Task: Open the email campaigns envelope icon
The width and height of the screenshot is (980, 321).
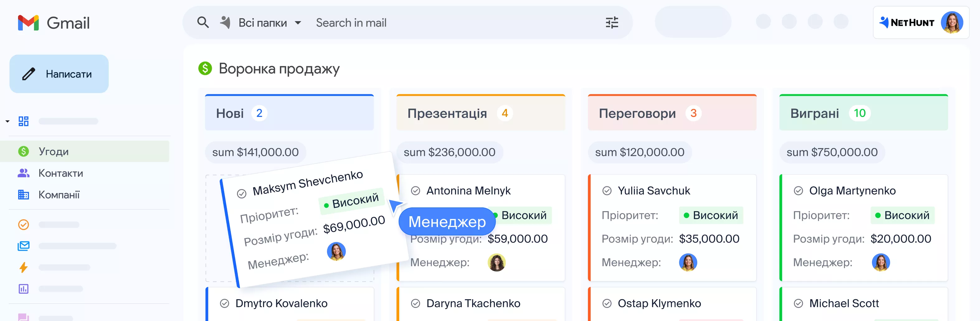Action: (x=24, y=246)
